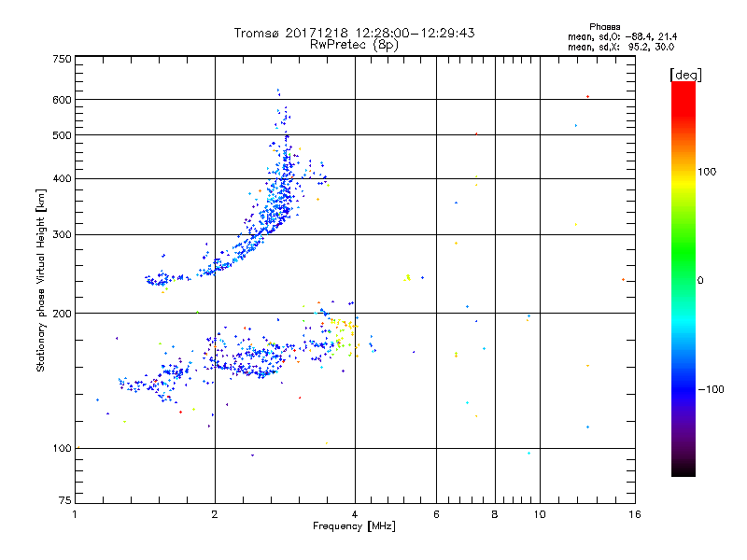This screenshot has width=747, height=560.
Task: Click the 'Phases' statistics heading
Action: point(604,27)
